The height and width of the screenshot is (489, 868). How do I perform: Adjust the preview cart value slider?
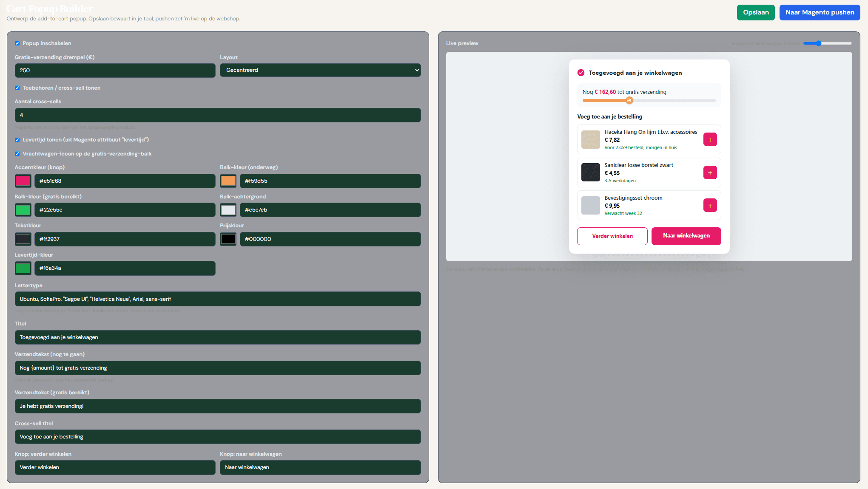click(827, 43)
